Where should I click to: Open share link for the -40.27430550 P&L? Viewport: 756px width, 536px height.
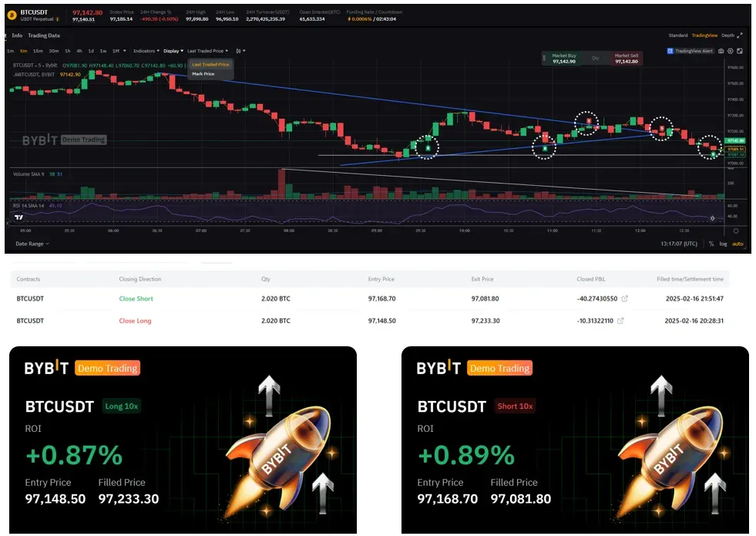point(625,298)
